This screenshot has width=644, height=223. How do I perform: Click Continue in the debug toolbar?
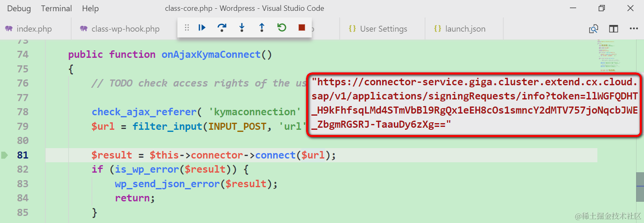tap(202, 28)
